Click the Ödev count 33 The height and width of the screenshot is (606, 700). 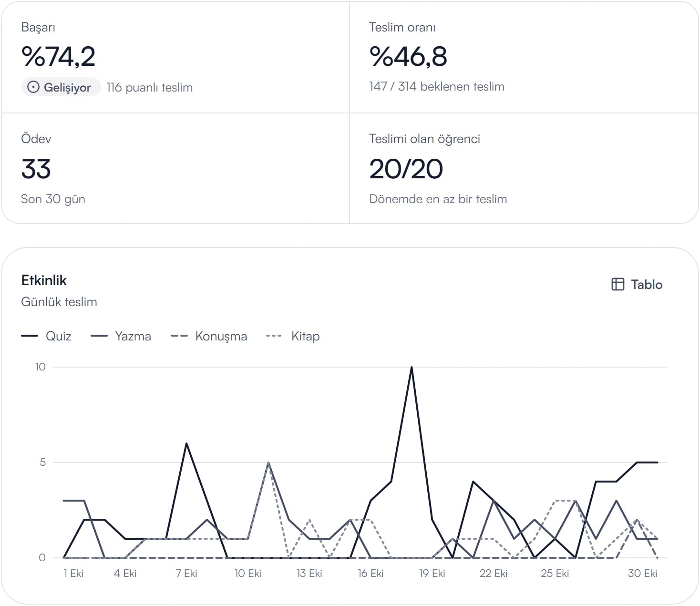coord(36,169)
